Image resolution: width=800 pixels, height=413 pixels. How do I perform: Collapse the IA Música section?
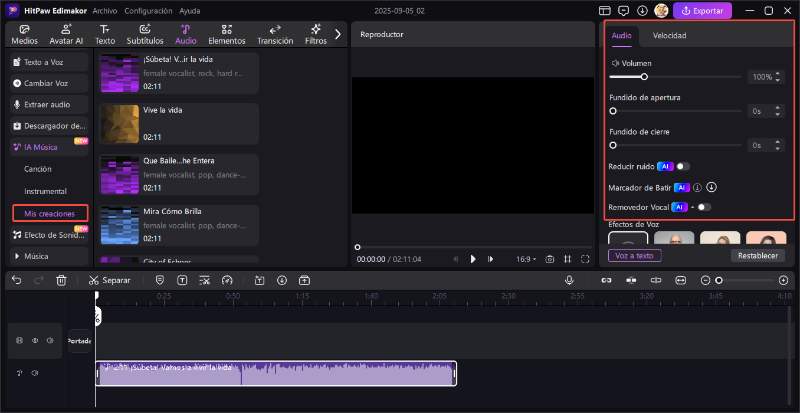(49, 147)
